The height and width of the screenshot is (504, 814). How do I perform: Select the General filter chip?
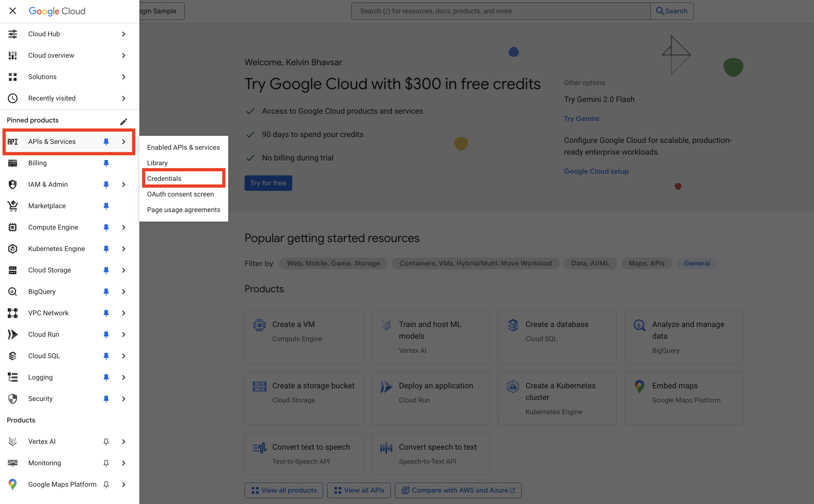(697, 263)
